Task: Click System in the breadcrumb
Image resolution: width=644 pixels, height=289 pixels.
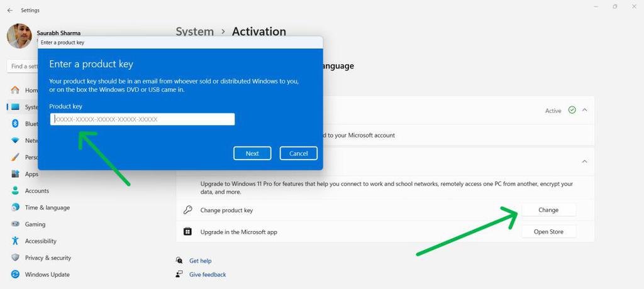Action: (195, 31)
